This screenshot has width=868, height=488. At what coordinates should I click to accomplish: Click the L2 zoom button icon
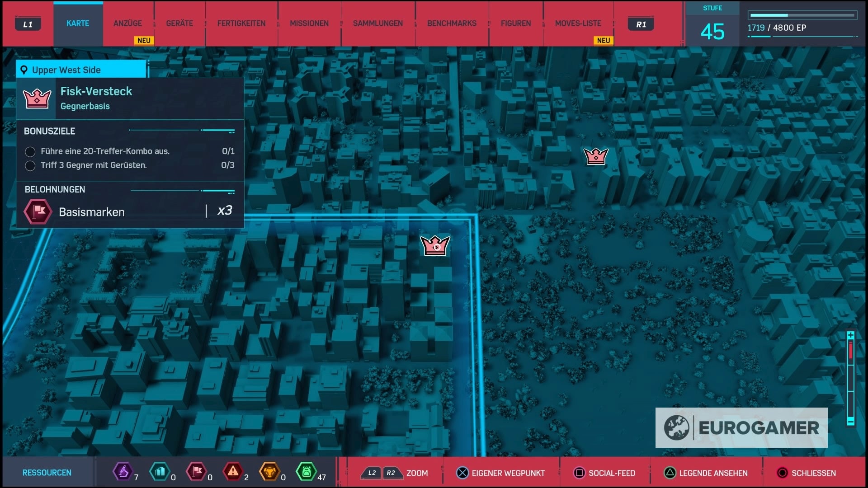pyautogui.click(x=371, y=473)
